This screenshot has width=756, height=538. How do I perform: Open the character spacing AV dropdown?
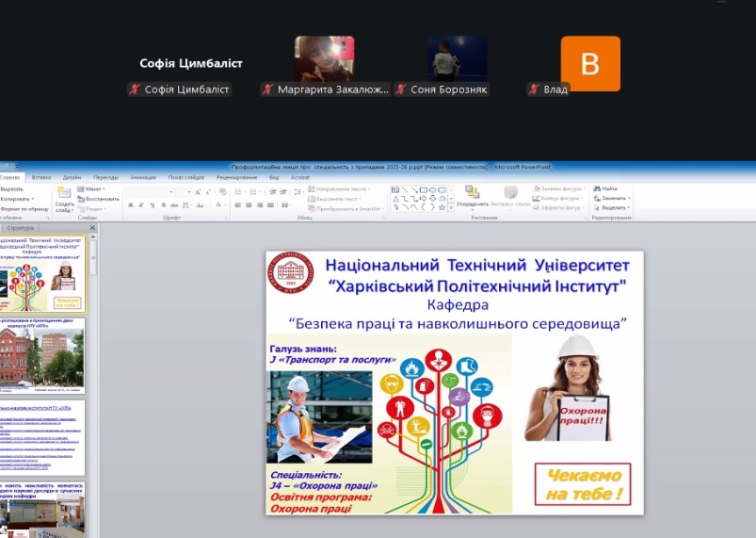(x=187, y=205)
